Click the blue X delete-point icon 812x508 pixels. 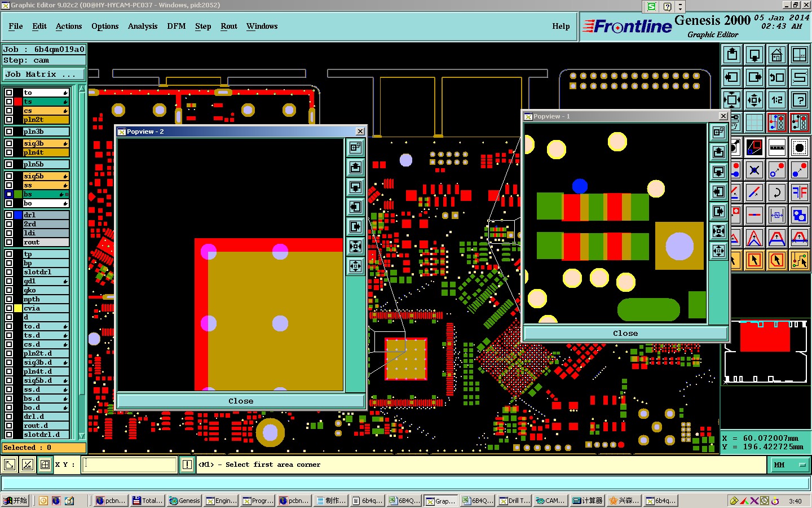pyautogui.click(x=754, y=170)
